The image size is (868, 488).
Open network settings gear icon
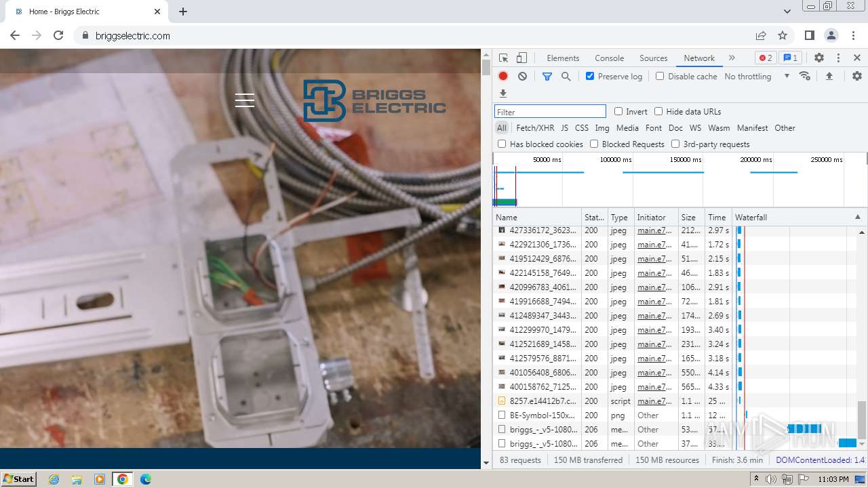pos(857,76)
